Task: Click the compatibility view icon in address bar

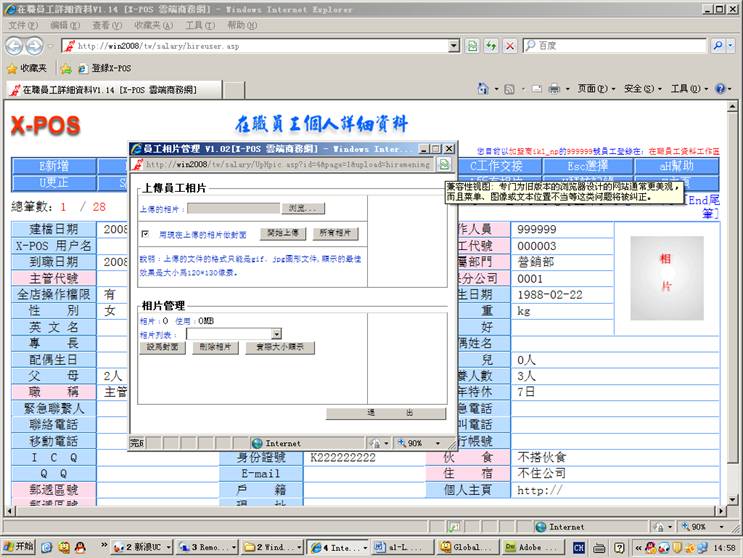Action: point(473,46)
